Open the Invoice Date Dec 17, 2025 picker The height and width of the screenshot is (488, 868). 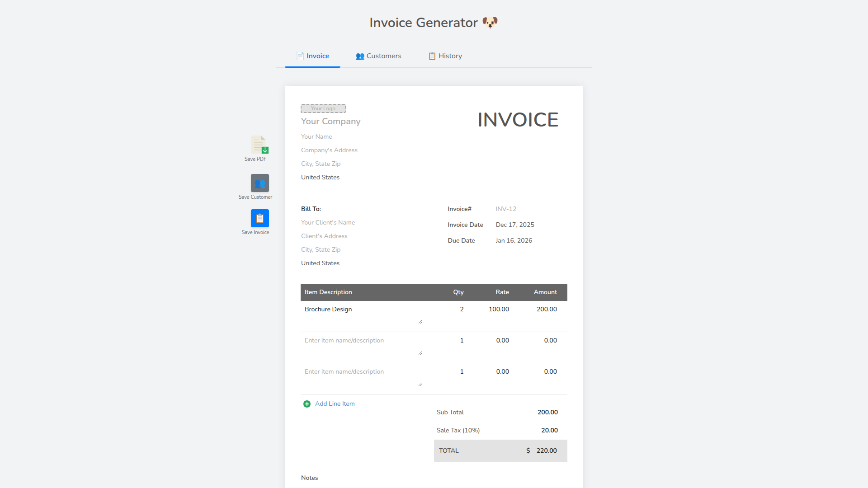point(531,225)
